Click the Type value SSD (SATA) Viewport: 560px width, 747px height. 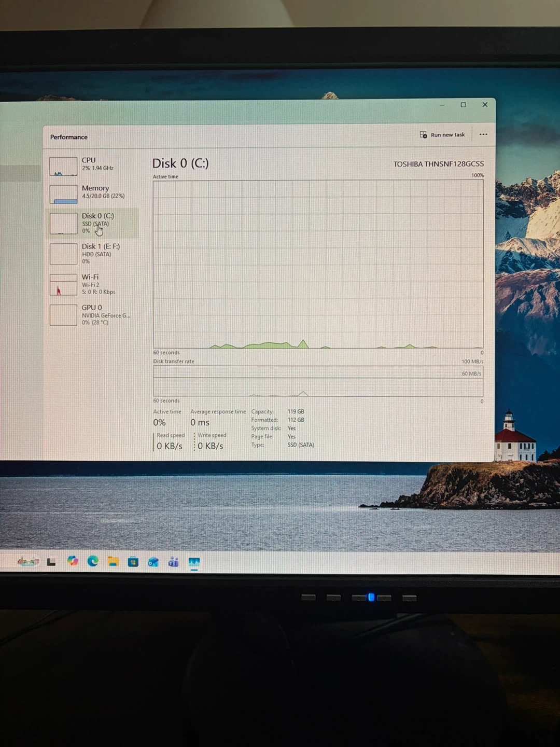point(301,445)
